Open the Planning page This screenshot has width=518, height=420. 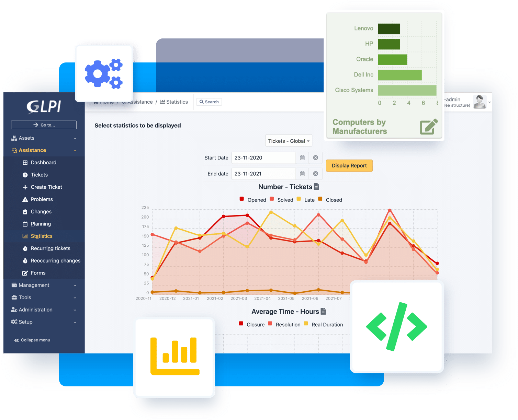[41, 224]
